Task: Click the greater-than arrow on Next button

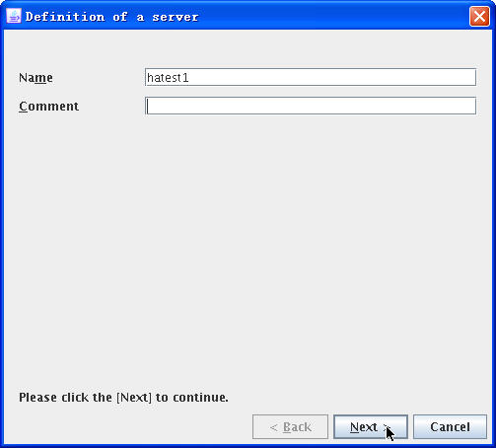Action: (x=386, y=427)
